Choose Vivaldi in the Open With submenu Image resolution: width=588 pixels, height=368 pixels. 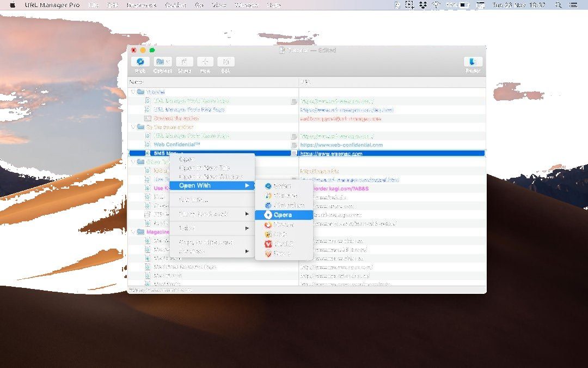[284, 244]
